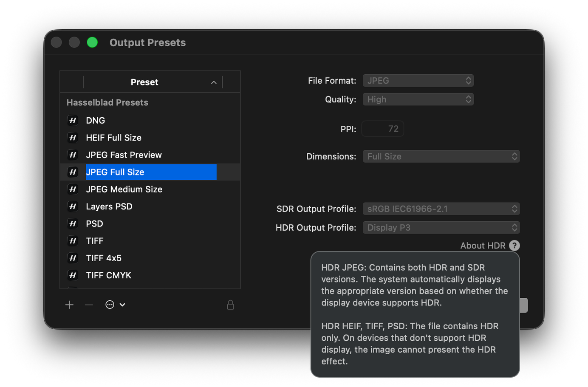This screenshot has width=588, height=387.
Task: Open the HDR Output Profile dropdown
Action: (441, 228)
